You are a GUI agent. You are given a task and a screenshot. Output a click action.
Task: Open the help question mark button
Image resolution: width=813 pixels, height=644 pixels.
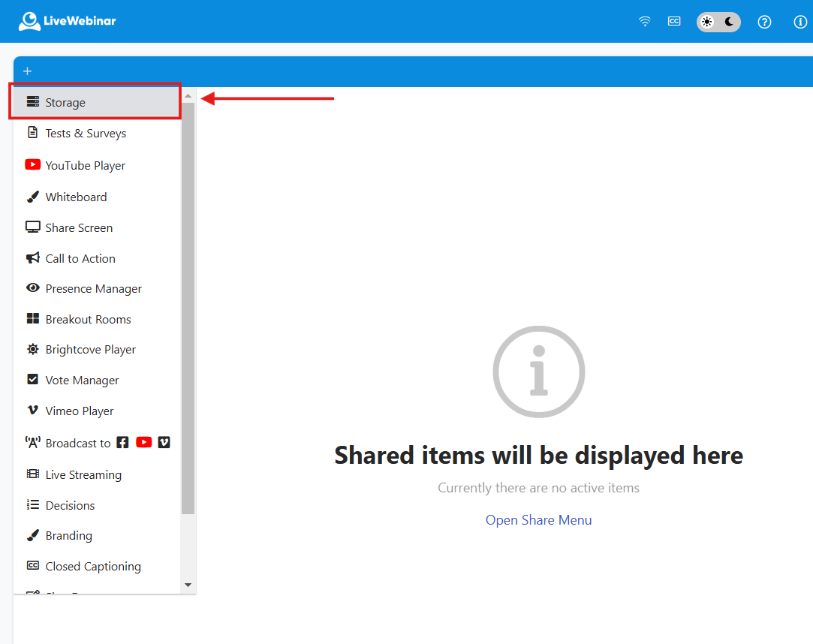tap(764, 22)
